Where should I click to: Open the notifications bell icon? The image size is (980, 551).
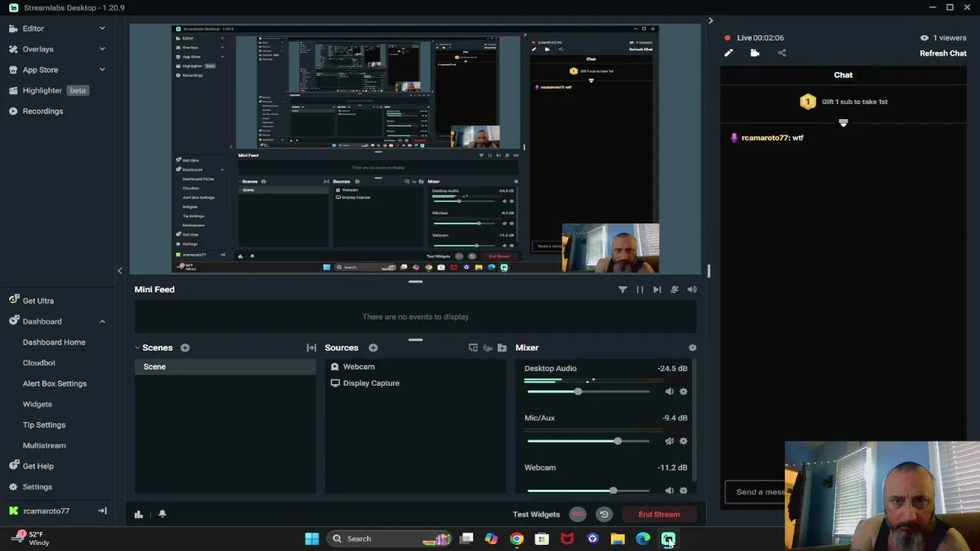coord(162,514)
